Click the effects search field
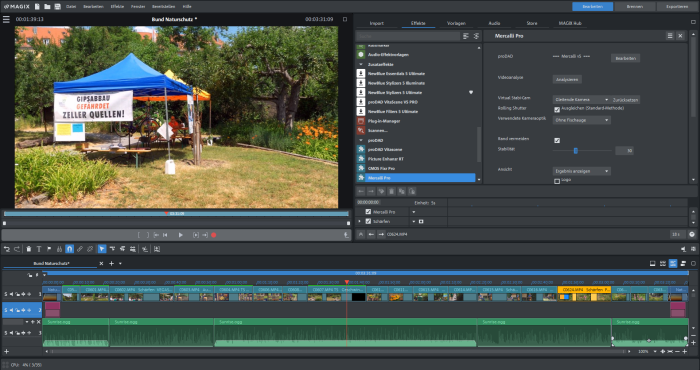700x370 pixels. pyautogui.click(x=408, y=36)
